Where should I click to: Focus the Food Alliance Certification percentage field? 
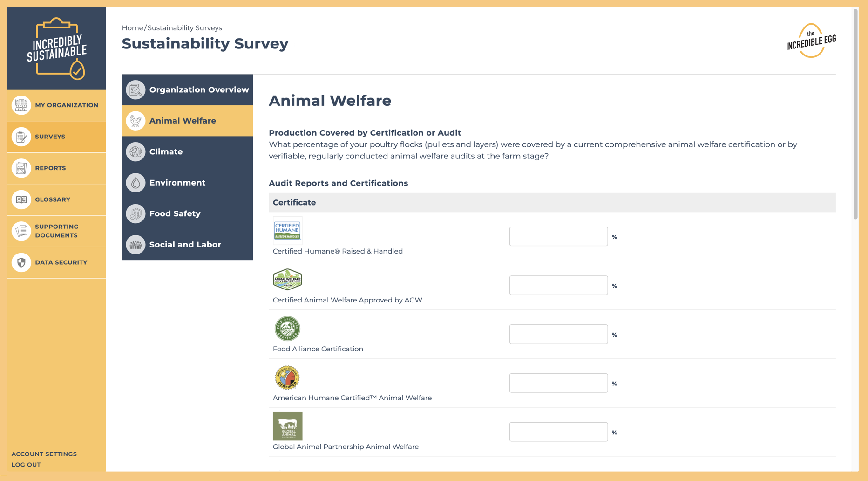point(558,334)
